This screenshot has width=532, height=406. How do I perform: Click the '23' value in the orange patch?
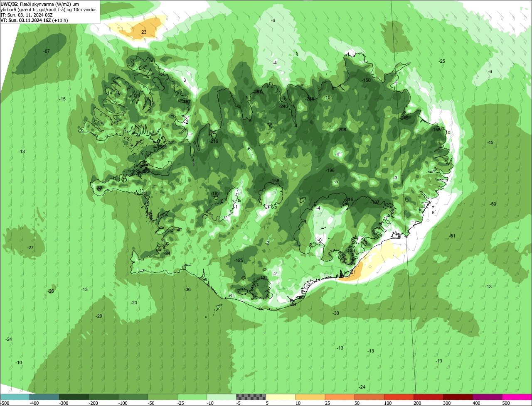tap(144, 32)
